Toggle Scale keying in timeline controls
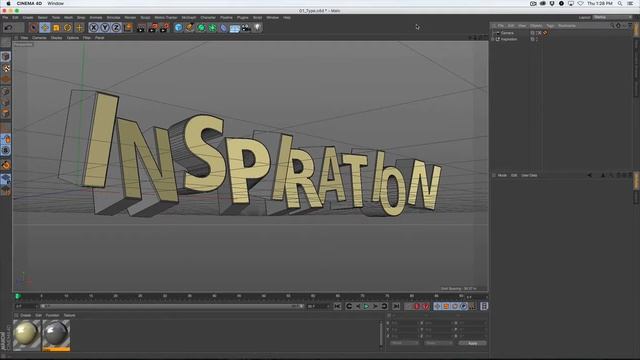This screenshot has height=360, width=640. (x=446, y=306)
